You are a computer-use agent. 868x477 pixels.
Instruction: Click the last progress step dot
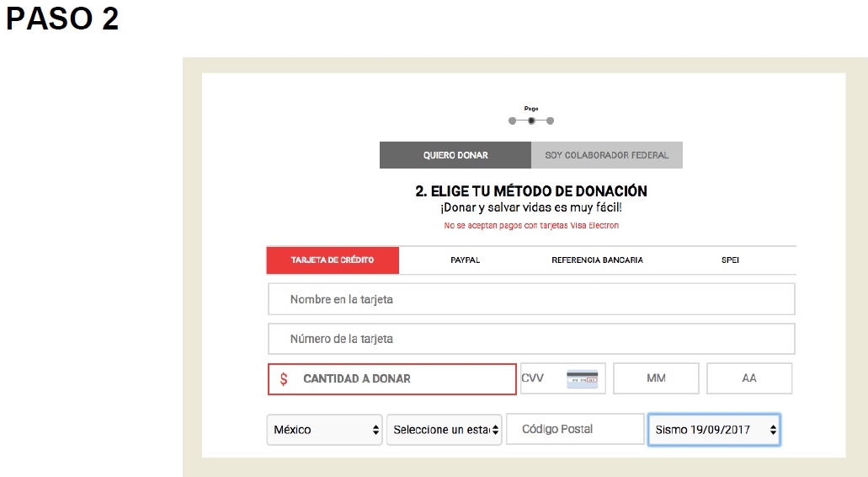(551, 121)
